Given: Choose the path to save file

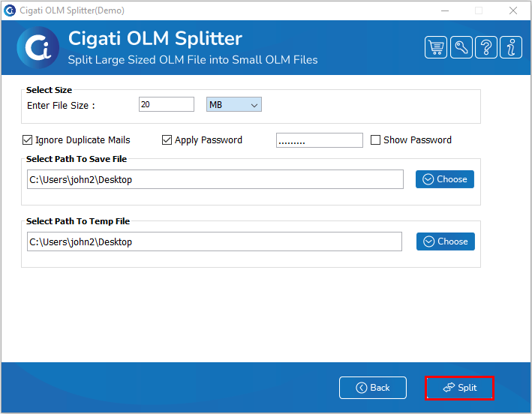Looking at the screenshot, I should tap(445, 179).
